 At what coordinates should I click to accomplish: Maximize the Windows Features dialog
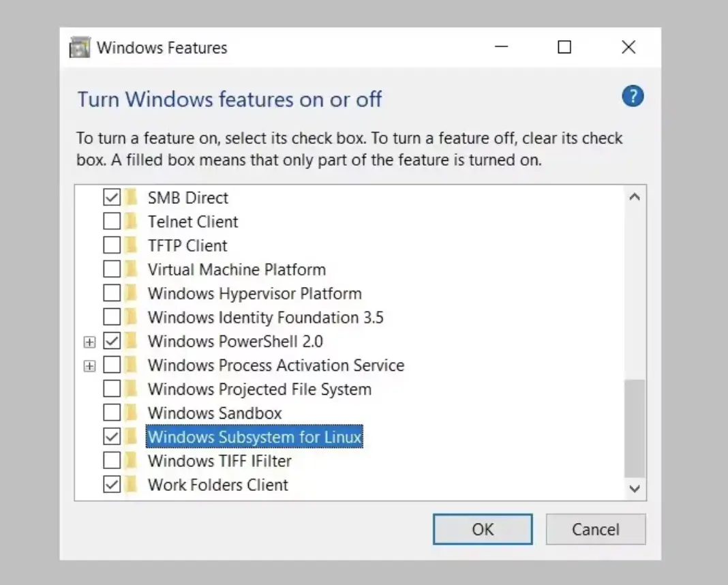click(564, 47)
